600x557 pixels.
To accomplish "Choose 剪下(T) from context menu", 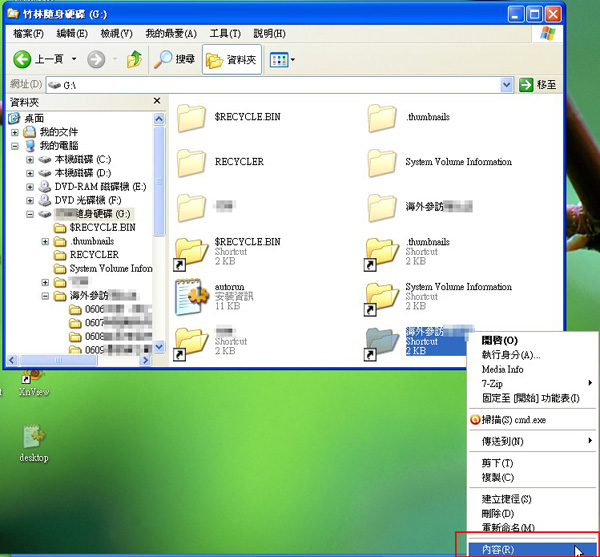I will 497,463.
